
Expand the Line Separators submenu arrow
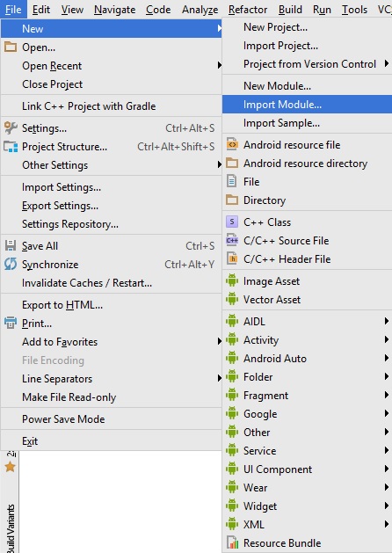219,378
